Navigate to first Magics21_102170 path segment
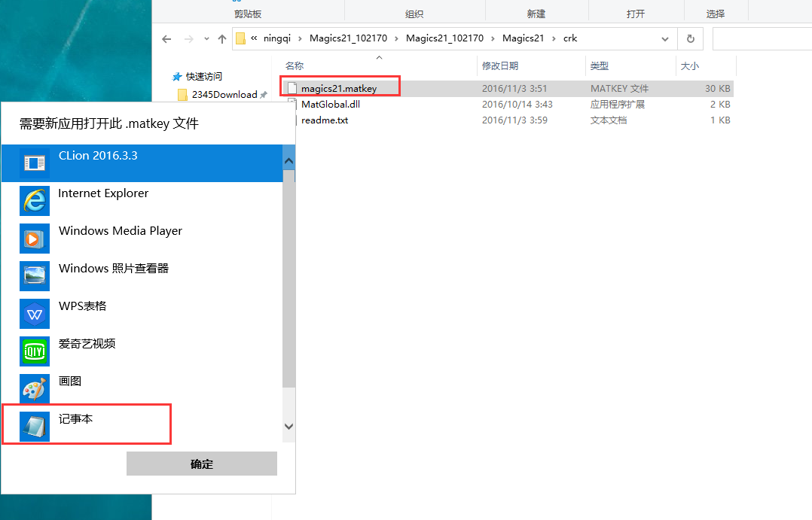 348,38
